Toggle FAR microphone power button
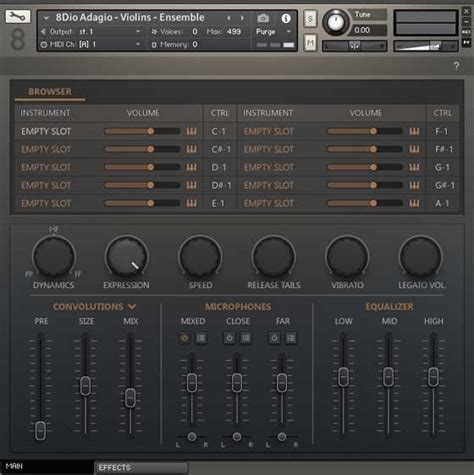This screenshot has height=475, width=474. (x=274, y=338)
